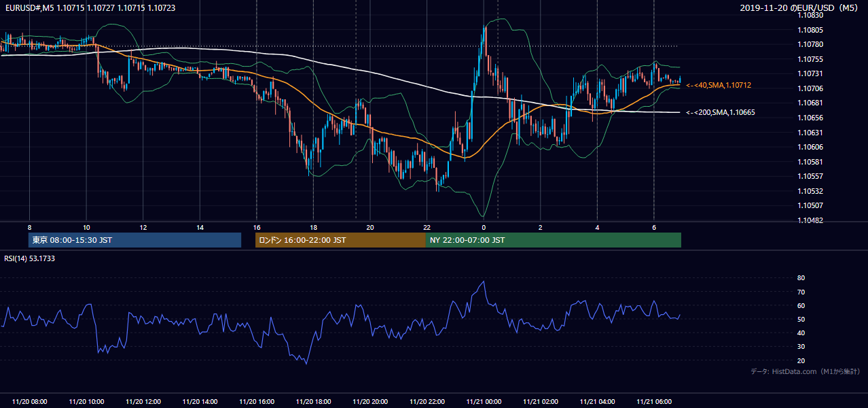Click the price axis value 1.10755

[x=810, y=59]
